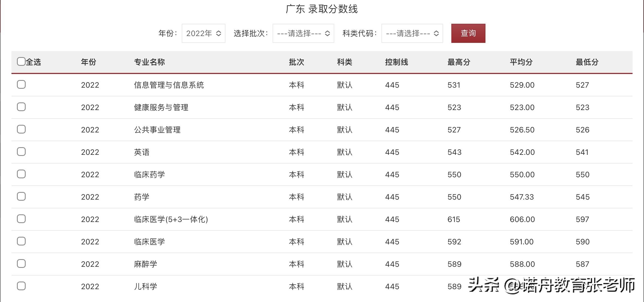Tick the checkbox for 公共事业管理
The height and width of the screenshot is (302, 644).
coord(21,129)
